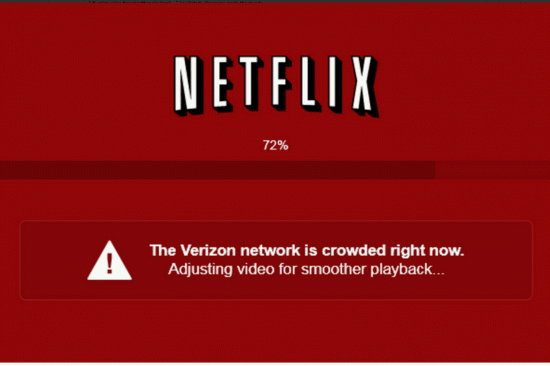Click the letter L in Netflix logo
550x366 pixels.
(310, 84)
